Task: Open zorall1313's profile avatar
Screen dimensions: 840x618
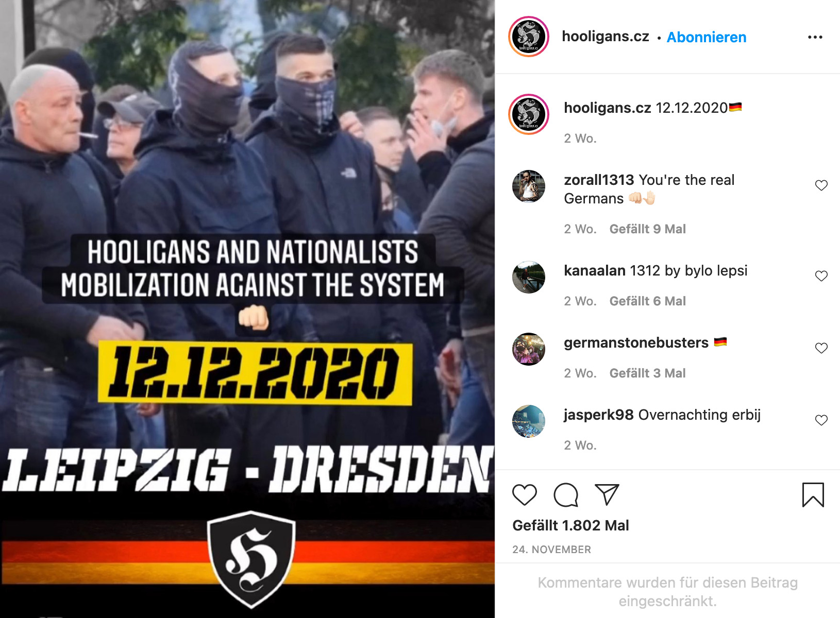Action: (x=529, y=186)
